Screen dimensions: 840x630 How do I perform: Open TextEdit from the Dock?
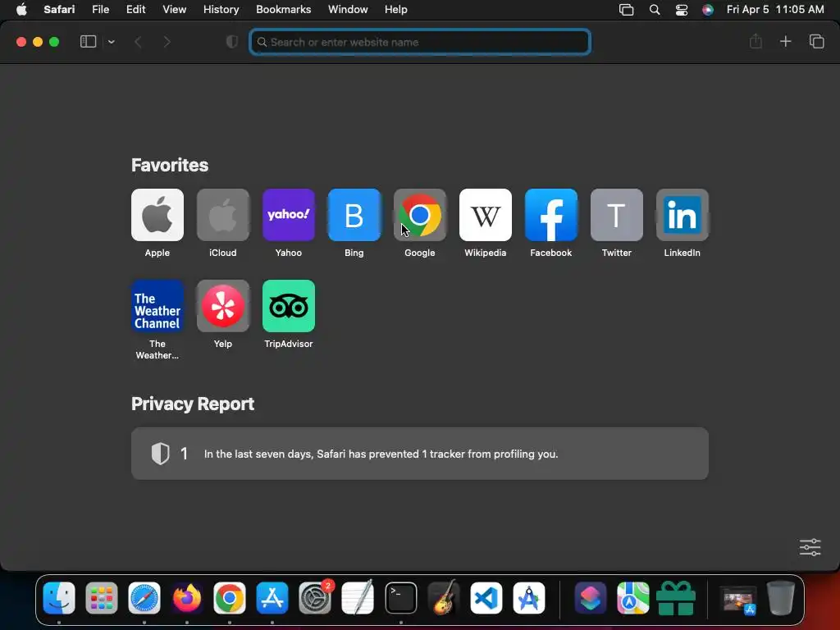pyautogui.click(x=358, y=598)
